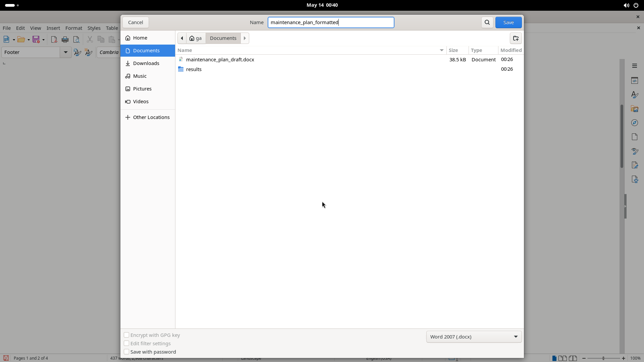The height and width of the screenshot is (362, 644).
Task: Open the Insert menu
Action: click(53, 28)
